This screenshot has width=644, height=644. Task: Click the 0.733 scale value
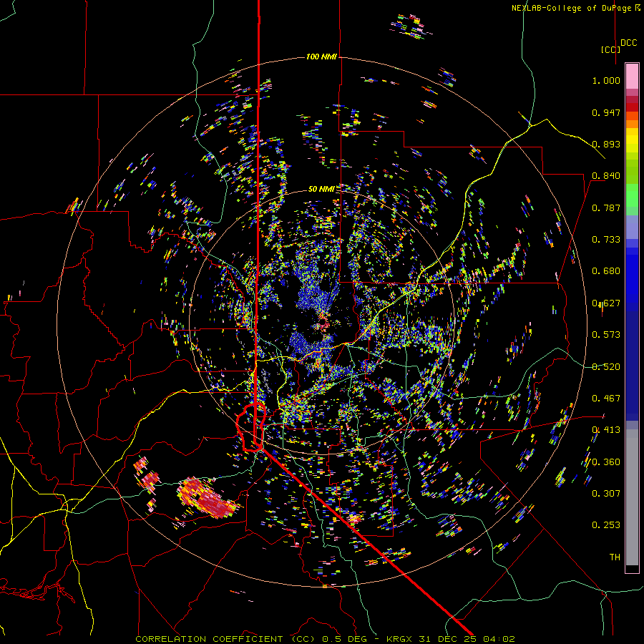tap(606, 239)
